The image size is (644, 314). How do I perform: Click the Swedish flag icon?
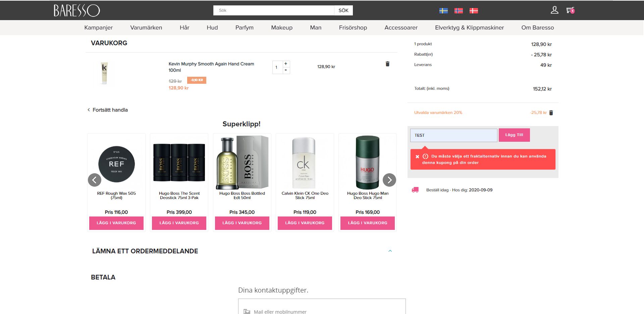pos(443,11)
